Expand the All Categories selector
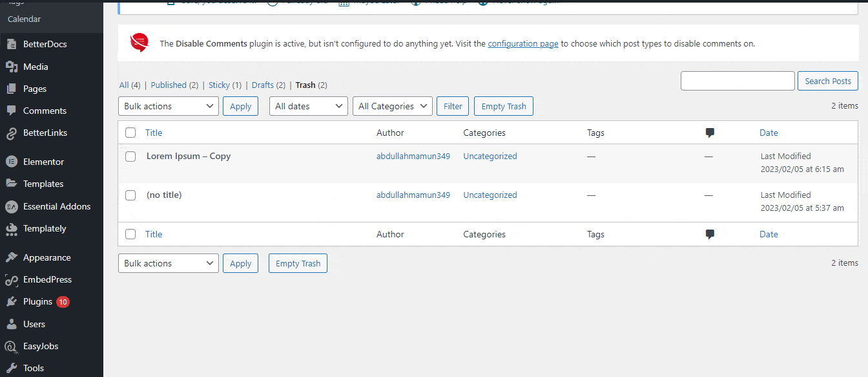Screen dimensions: 868x377 coord(392,105)
